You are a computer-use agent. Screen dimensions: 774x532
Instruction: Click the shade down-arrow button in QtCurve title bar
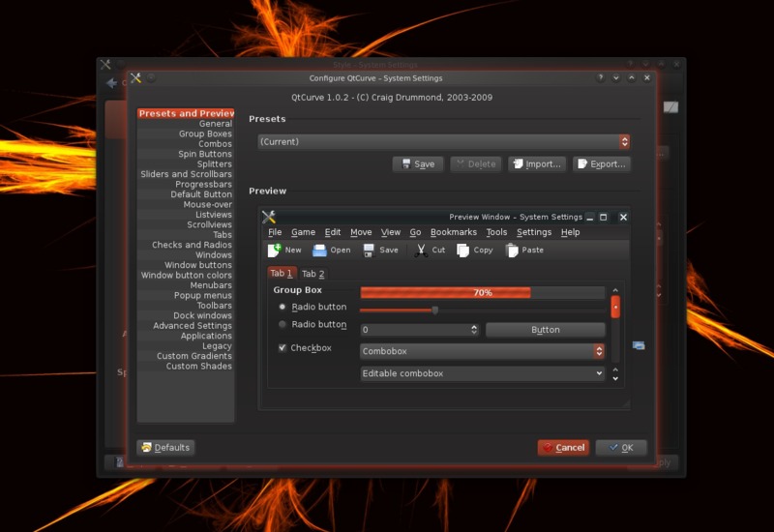point(616,77)
